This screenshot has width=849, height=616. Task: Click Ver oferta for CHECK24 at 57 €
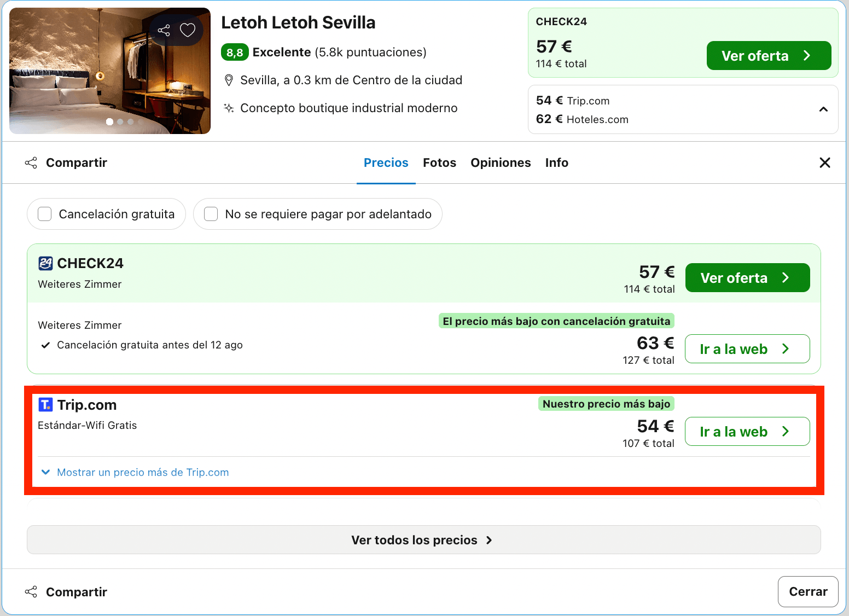pos(747,278)
